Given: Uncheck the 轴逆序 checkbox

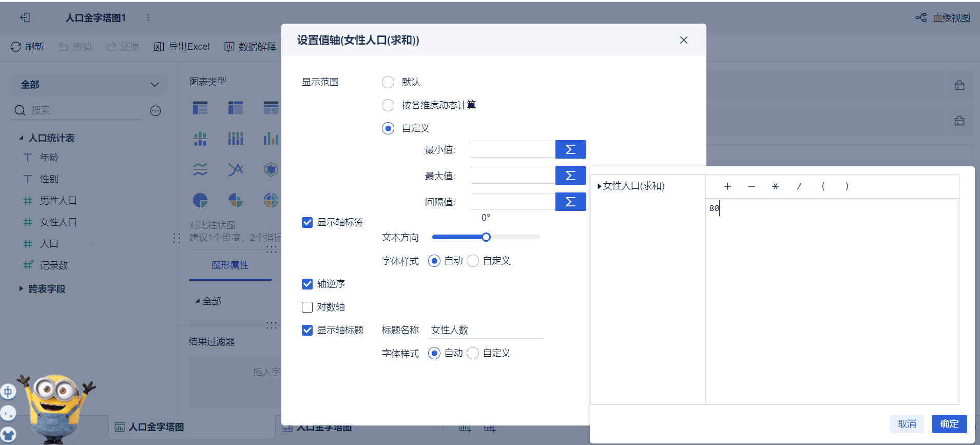Looking at the screenshot, I should [x=308, y=284].
